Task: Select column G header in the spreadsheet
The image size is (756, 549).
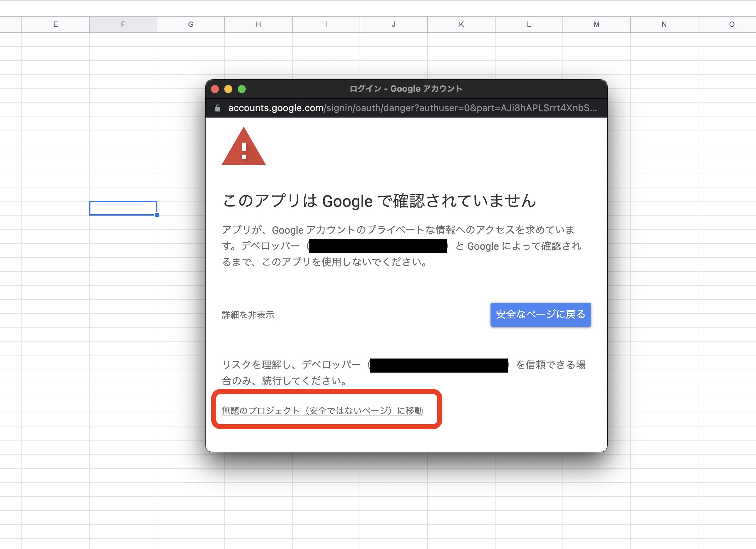Action: pyautogui.click(x=191, y=24)
